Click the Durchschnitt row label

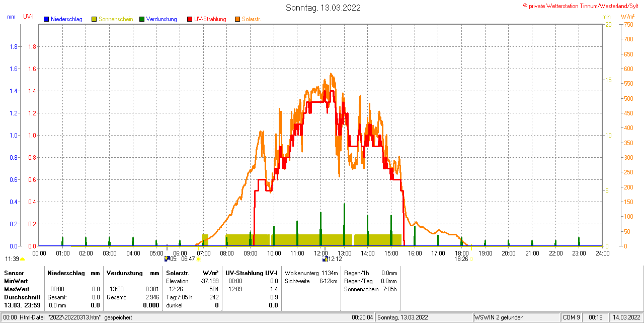(22, 297)
